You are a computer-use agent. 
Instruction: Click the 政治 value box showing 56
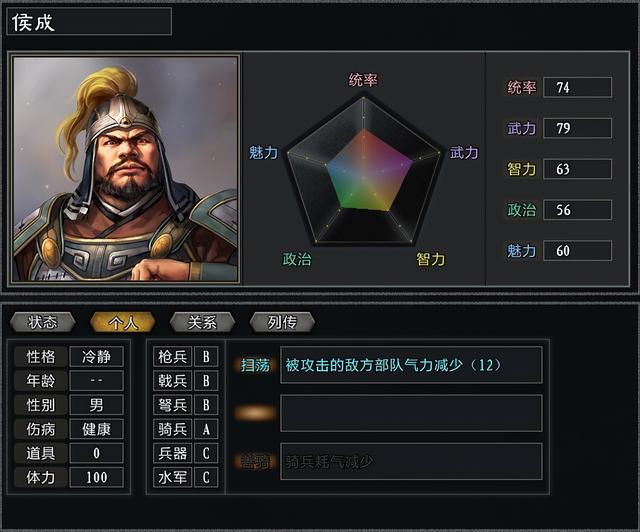577,210
